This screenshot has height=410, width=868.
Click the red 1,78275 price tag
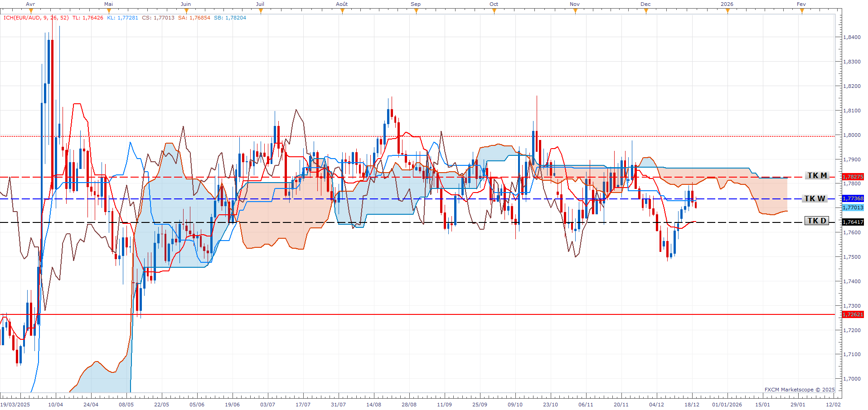pos(853,177)
